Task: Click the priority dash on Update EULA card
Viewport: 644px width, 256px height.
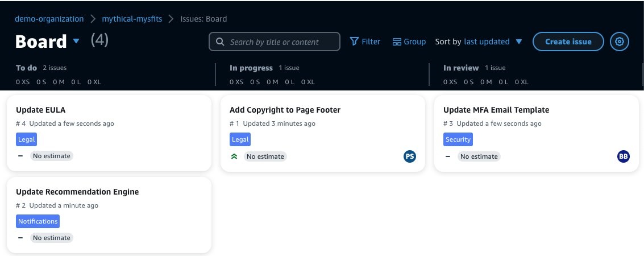Action: point(20,156)
